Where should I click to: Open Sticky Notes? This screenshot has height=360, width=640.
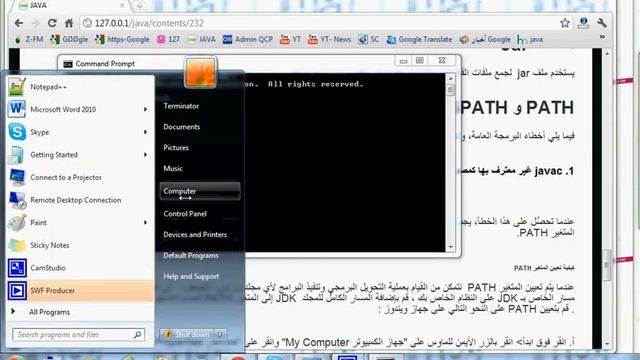pyautogui.click(x=80, y=245)
